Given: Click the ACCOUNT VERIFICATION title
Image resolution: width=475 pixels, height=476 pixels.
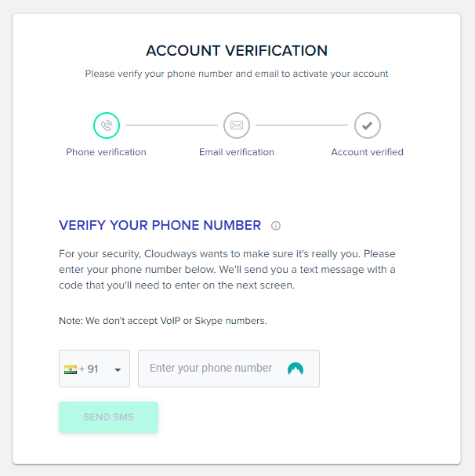Looking at the screenshot, I should tap(237, 50).
